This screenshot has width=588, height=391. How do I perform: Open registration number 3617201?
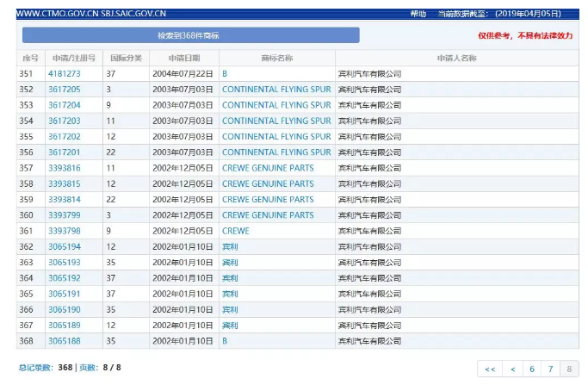click(x=64, y=152)
